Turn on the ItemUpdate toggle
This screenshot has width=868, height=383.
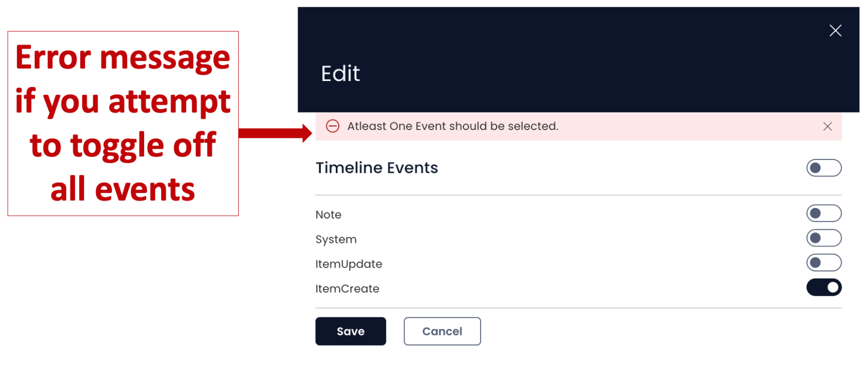tap(824, 263)
